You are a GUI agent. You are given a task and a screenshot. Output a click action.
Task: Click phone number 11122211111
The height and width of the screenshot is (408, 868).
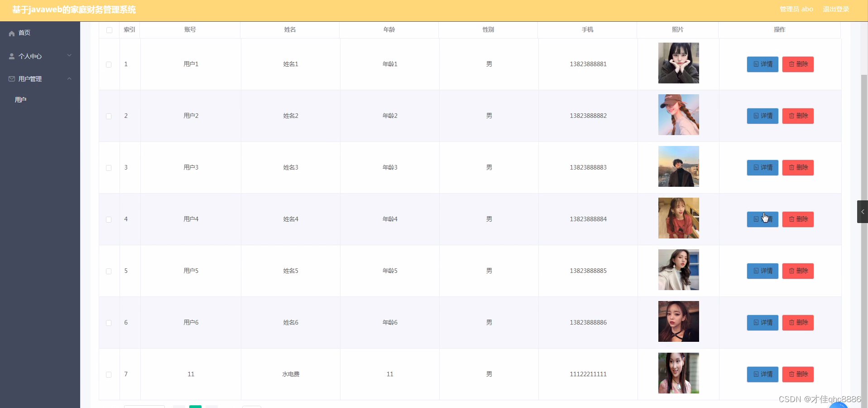tap(588, 374)
